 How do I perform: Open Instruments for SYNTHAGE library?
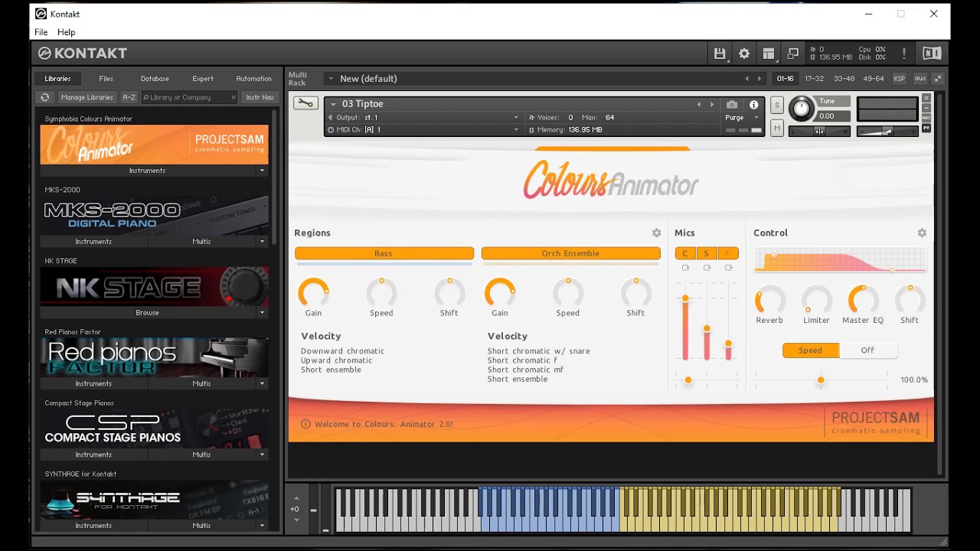click(x=93, y=526)
